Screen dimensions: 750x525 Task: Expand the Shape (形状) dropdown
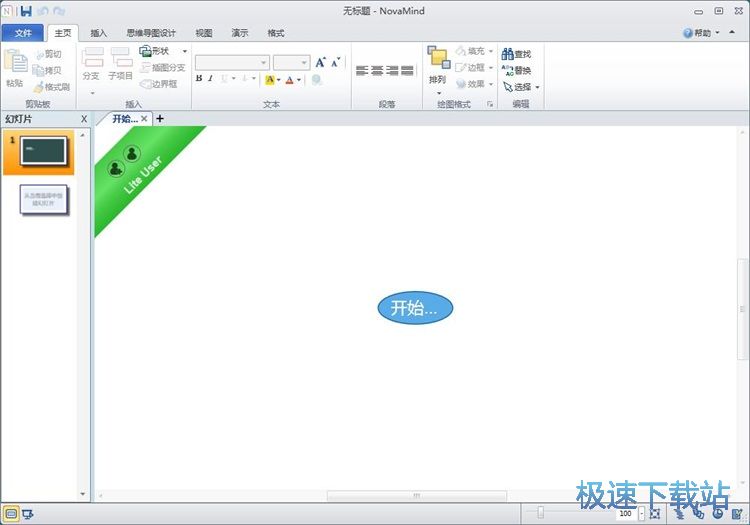point(184,51)
